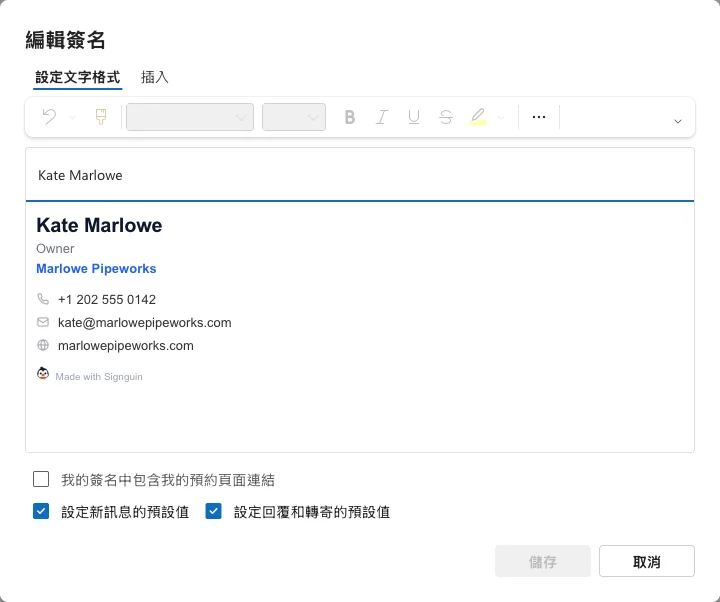Click the phone number +1 202 555 0142
Image resolution: width=720 pixels, height=602 pixels.
(107, 299)
